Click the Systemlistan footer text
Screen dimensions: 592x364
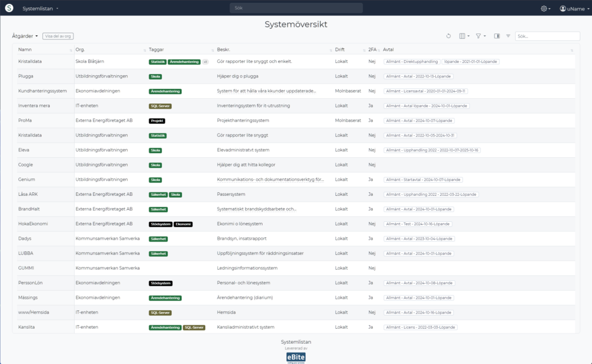[296, 341]
